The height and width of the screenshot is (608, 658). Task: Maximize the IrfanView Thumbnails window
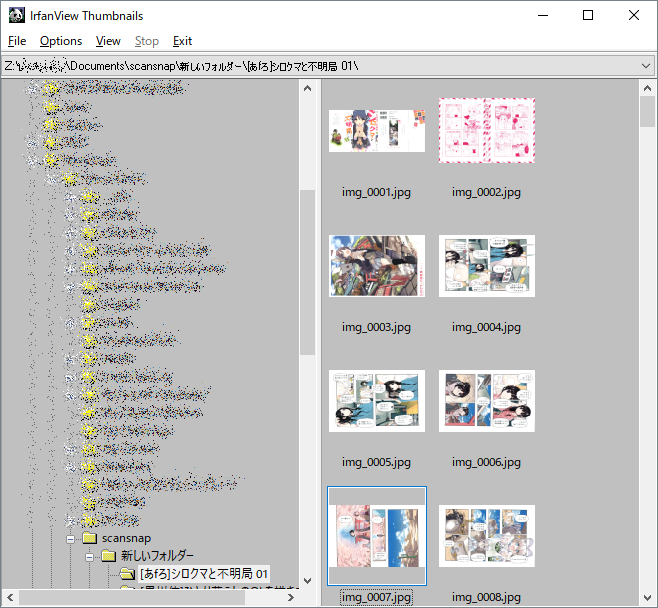click(588, 16)
